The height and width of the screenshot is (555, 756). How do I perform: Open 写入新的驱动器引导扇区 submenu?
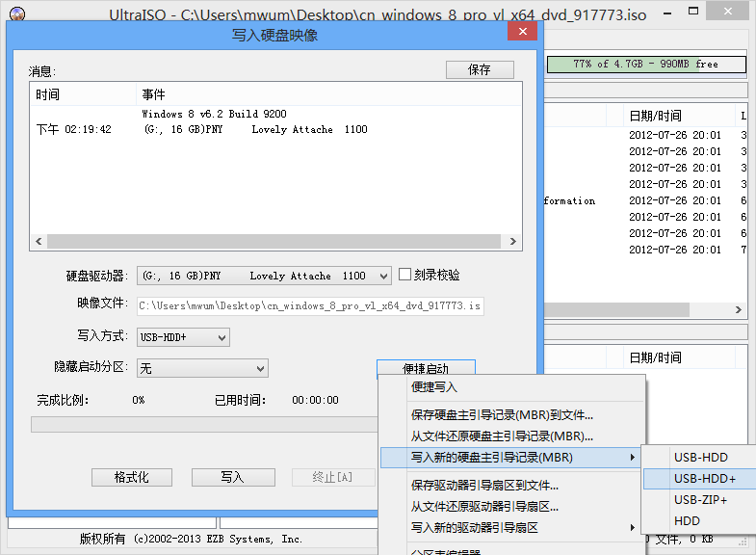coord(511,527)
